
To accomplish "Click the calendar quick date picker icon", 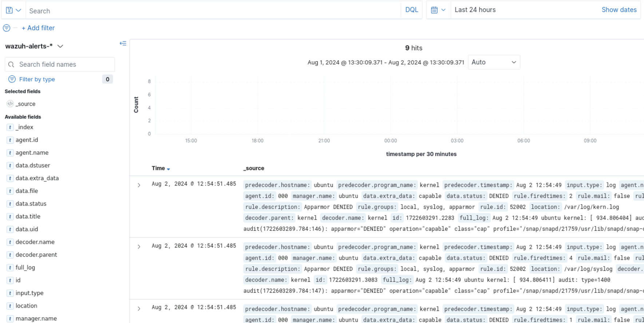I will (438, 10).
